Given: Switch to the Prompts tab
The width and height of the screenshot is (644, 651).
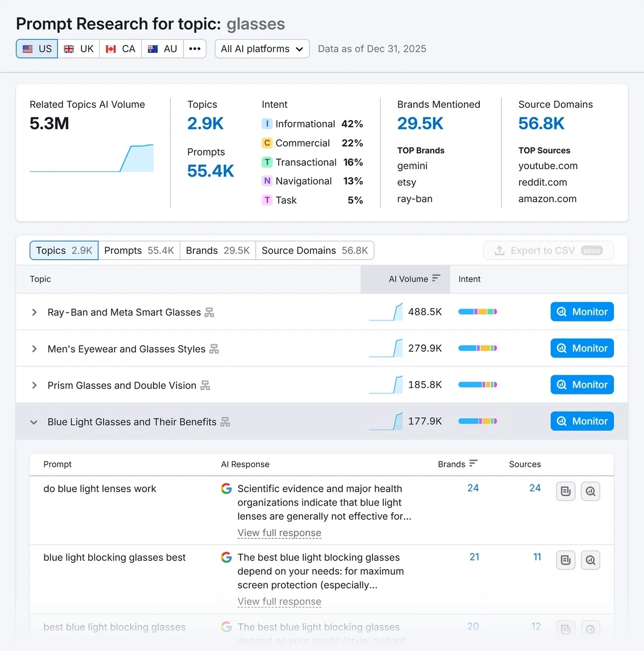Looking at the screenshot, I should point(139,251).
